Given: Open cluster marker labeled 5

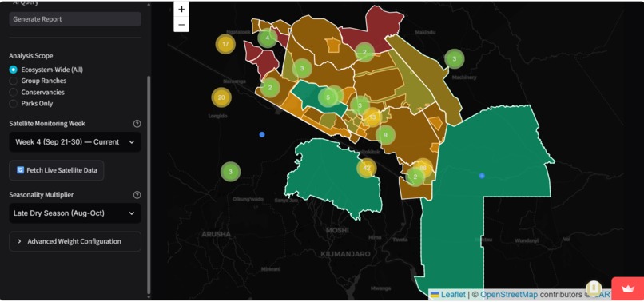Looking at the screenshot, I should point(328,97).
